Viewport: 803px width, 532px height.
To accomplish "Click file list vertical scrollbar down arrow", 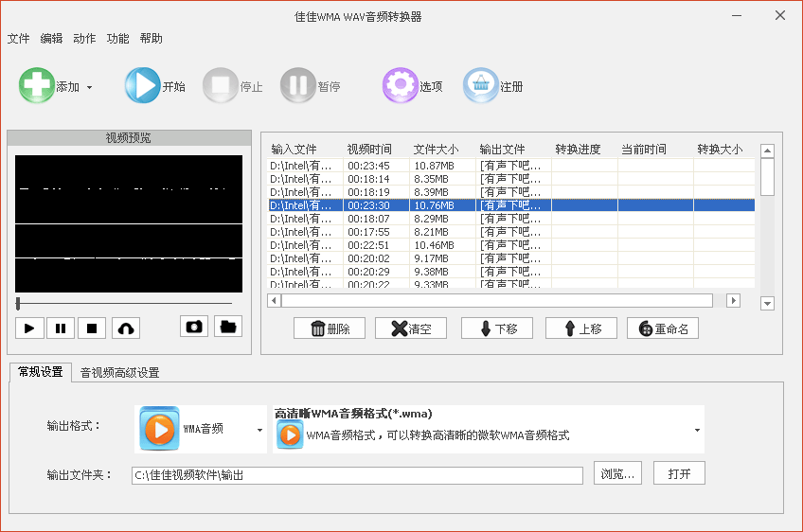I will 767,304.
